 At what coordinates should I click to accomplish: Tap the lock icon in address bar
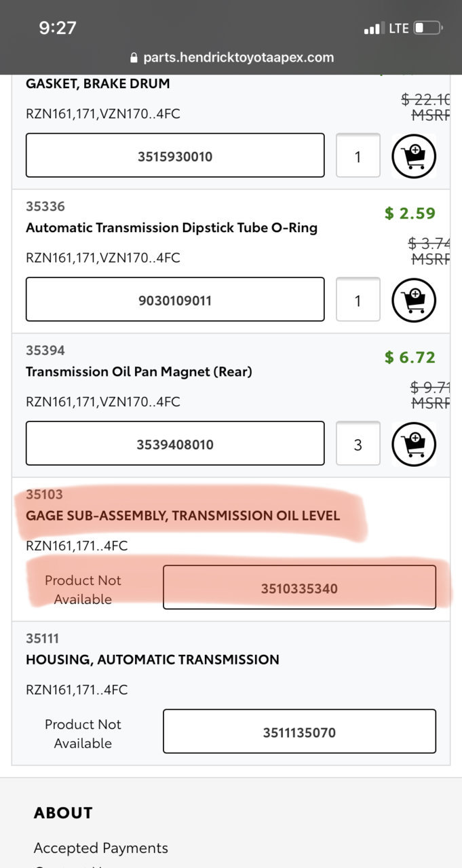click(x=134, y=58)
